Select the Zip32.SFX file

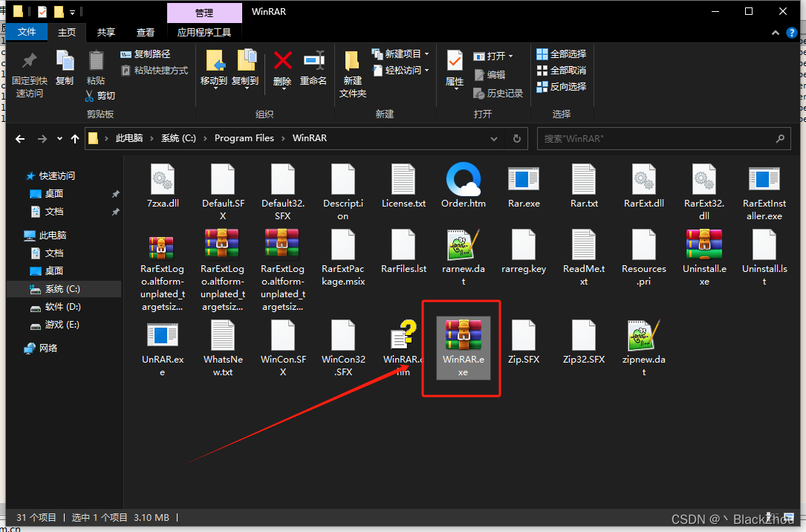[x=584, y=343]
